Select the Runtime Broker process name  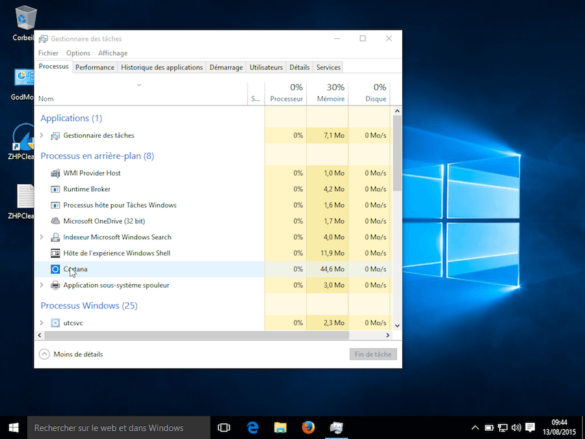tap(87, 189)
